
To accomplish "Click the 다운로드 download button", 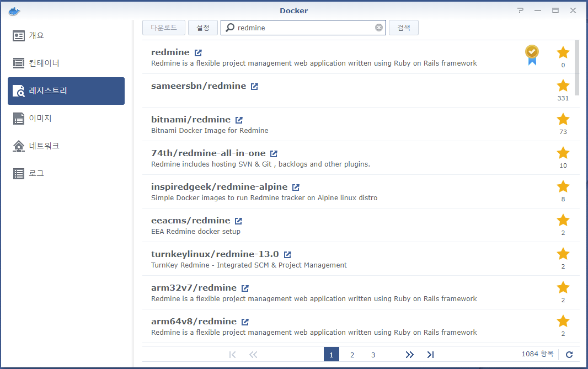I will (x=163, y=28).
